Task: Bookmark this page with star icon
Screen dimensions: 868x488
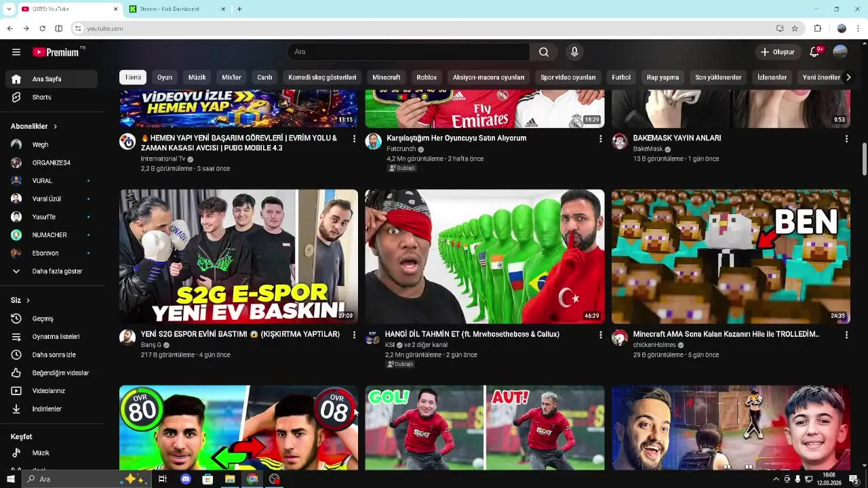Action: tap(795, 28)
